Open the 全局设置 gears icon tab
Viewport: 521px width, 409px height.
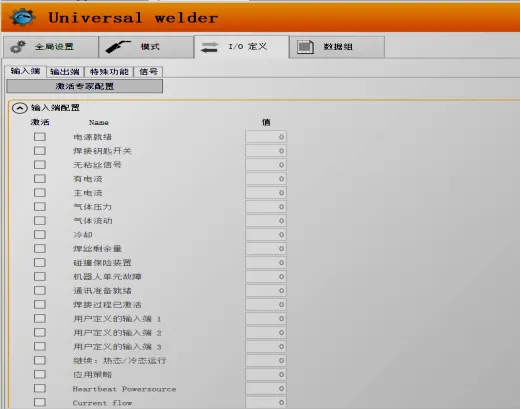(x=18, y=47)
